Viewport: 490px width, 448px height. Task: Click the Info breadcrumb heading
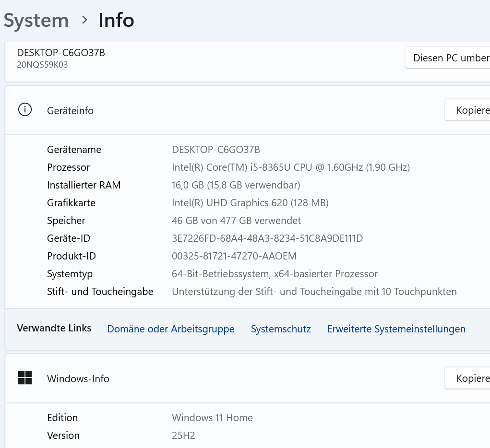116,20
